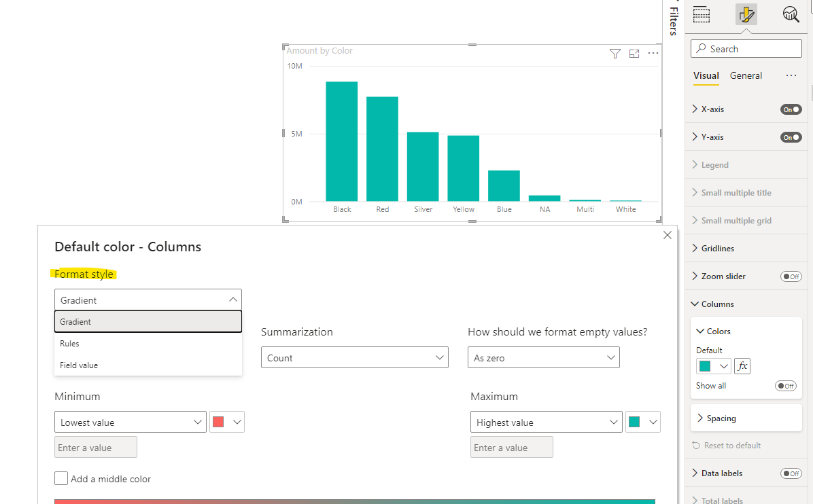Image resolution: width=813 pixels, height=504 pixels.
Task: Click the White axis label
Action: (x=625, y=209)
